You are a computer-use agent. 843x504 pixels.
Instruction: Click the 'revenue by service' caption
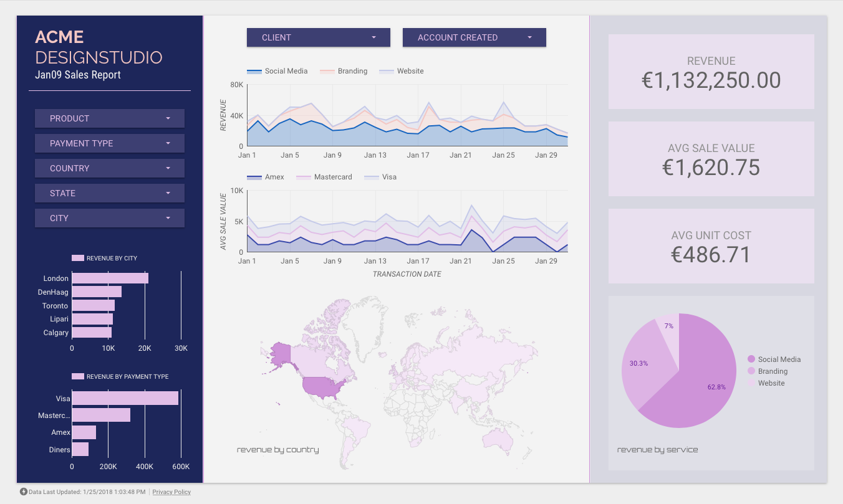point(658,450)
